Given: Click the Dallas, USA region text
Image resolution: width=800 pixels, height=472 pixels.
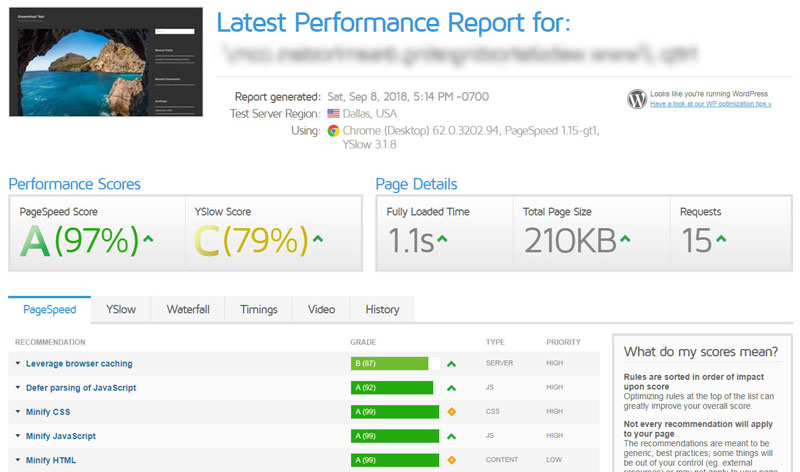Looking at the screenshot, I should click(x=369, y=113).
